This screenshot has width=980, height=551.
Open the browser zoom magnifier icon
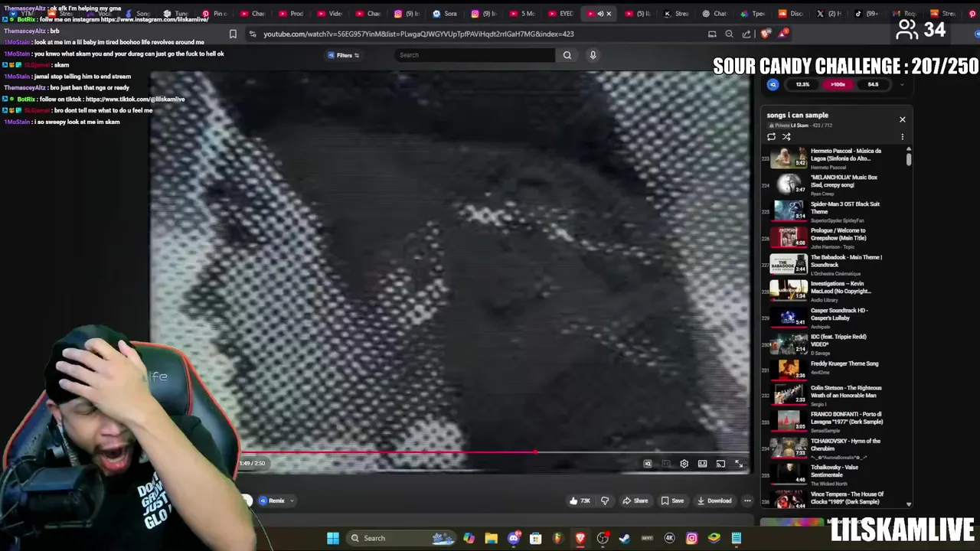[x=729, y=34]
